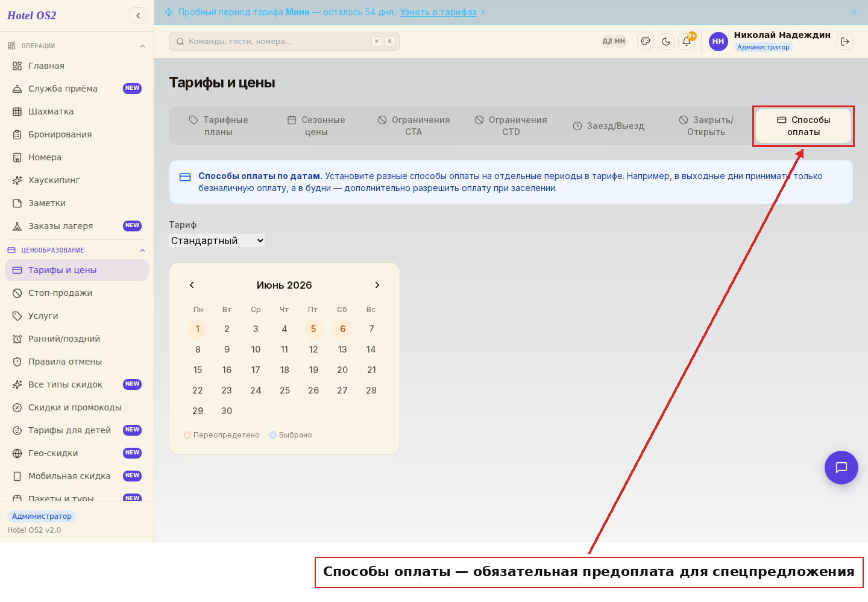Open the Номера section
868x602 pixels.
point(77,157)
